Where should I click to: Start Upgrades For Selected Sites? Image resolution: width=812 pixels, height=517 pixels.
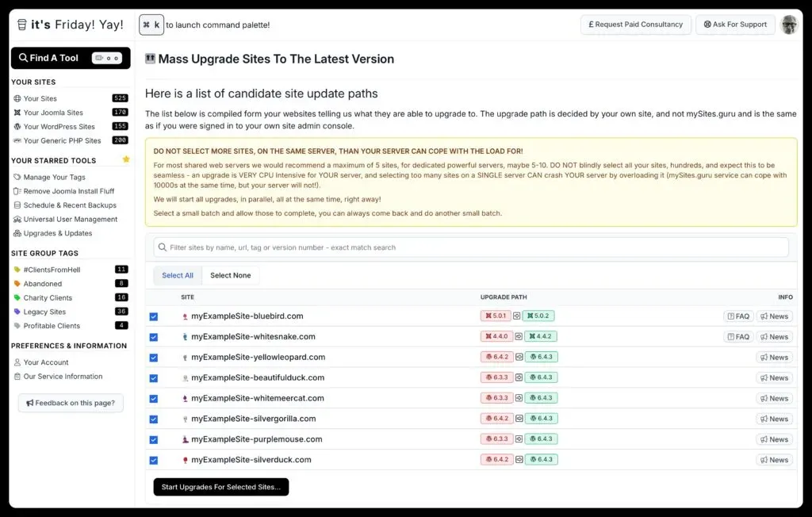coord(220,487)
